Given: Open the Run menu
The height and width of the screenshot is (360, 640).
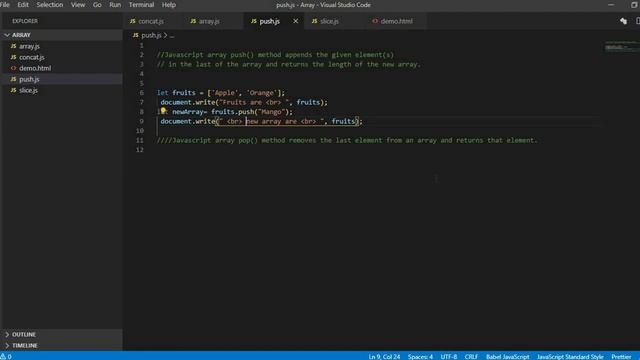Looking at the screenshot, I should [x=115, y=5].
